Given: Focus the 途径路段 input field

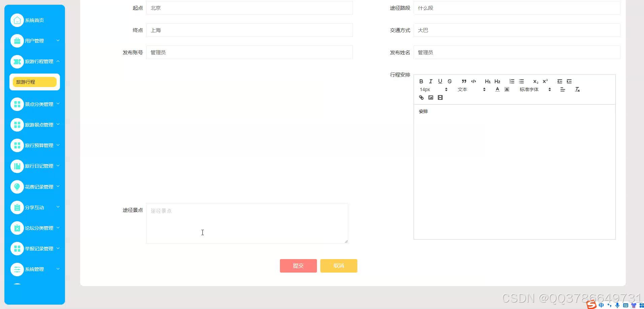Looking at the screenshot, I should (x=517, y=8).
